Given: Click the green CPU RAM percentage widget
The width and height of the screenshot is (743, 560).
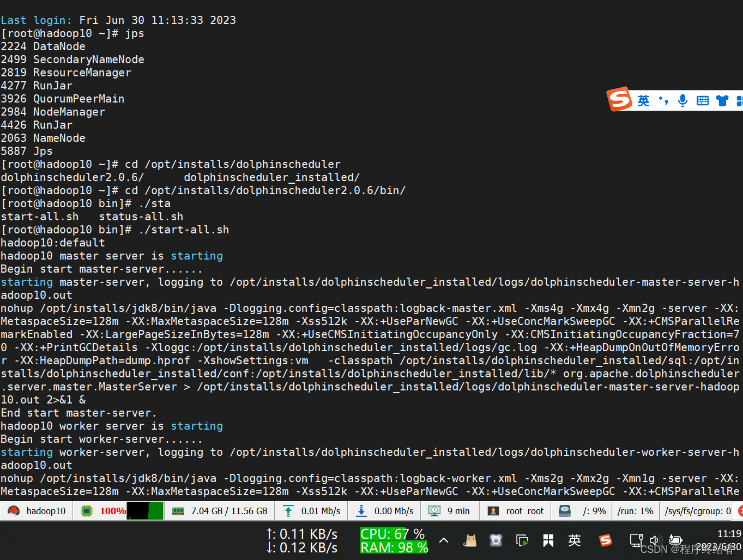Looking at the screenshot, I should [x=394, y=541].
